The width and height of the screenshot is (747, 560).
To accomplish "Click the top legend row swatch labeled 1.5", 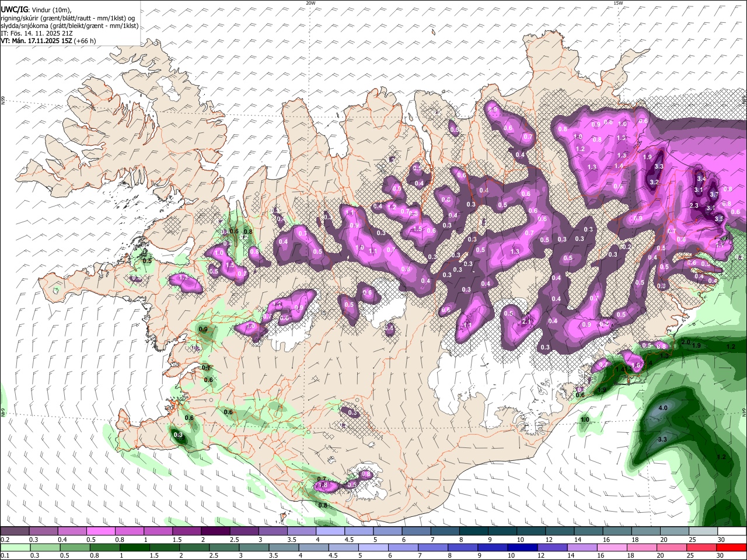I will (x=187, y=531).
